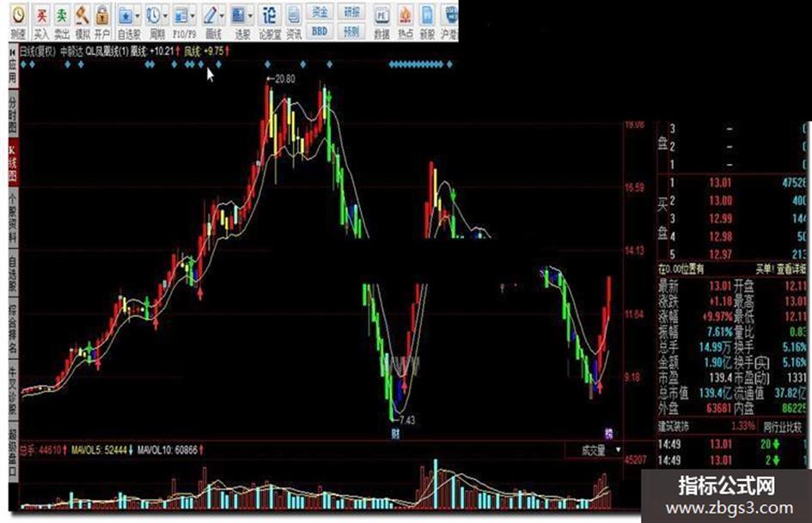Click the 涨幅 +9.97% value
Image resolution: width=812 pixels, height=523 pixels.
click(717, 316)
